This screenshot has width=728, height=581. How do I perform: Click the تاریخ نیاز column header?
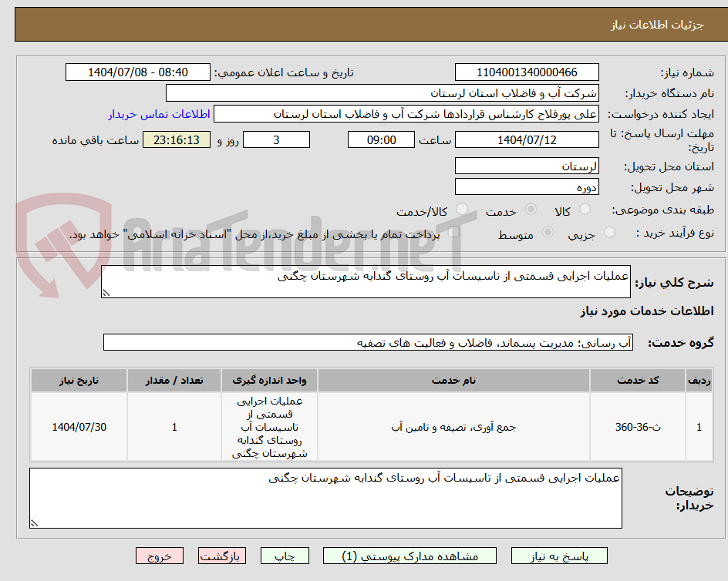click(x=79, y=381)
